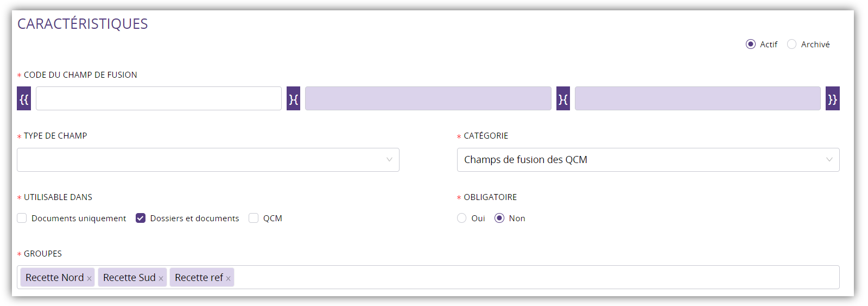868x306 pixels.
Task: Remove the Recette Nord group tag
Action: (x=90, y=278)
